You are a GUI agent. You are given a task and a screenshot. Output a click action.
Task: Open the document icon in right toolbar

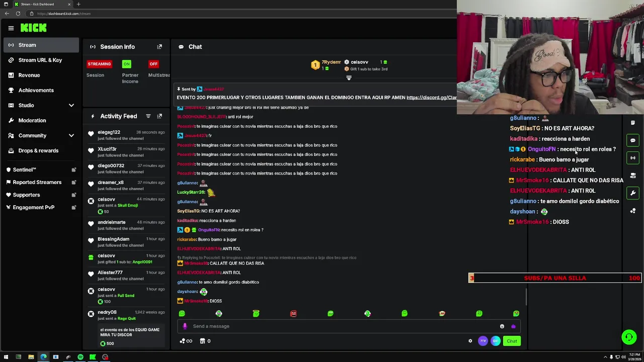click(x=633, y=123)
